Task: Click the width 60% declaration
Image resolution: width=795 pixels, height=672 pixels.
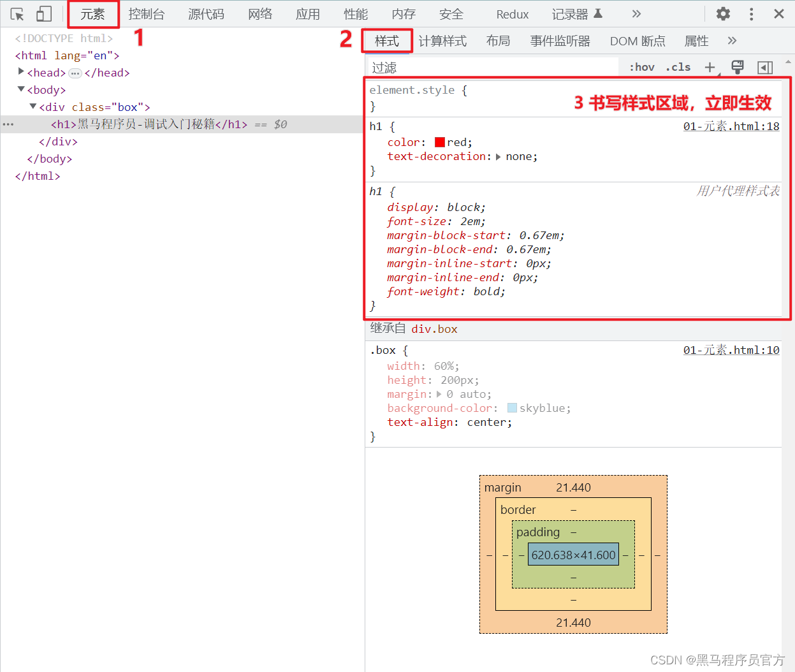Action: click(423, 366)
